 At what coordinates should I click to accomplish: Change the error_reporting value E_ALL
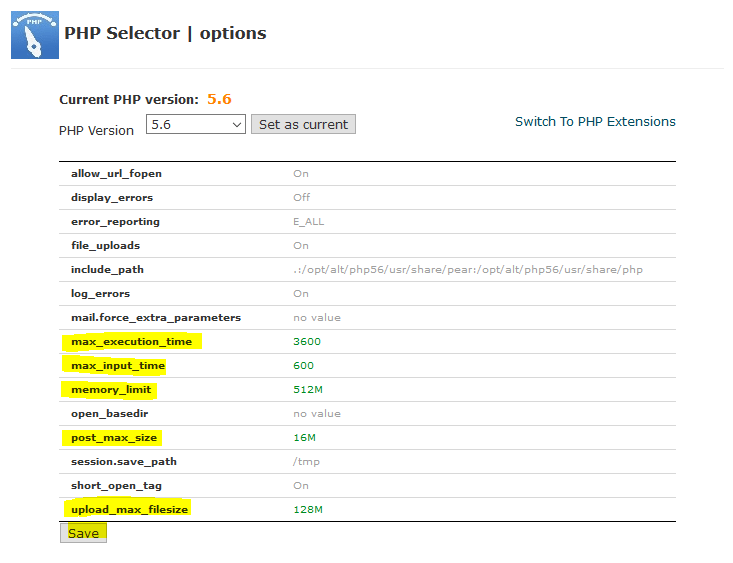[308, 222]
